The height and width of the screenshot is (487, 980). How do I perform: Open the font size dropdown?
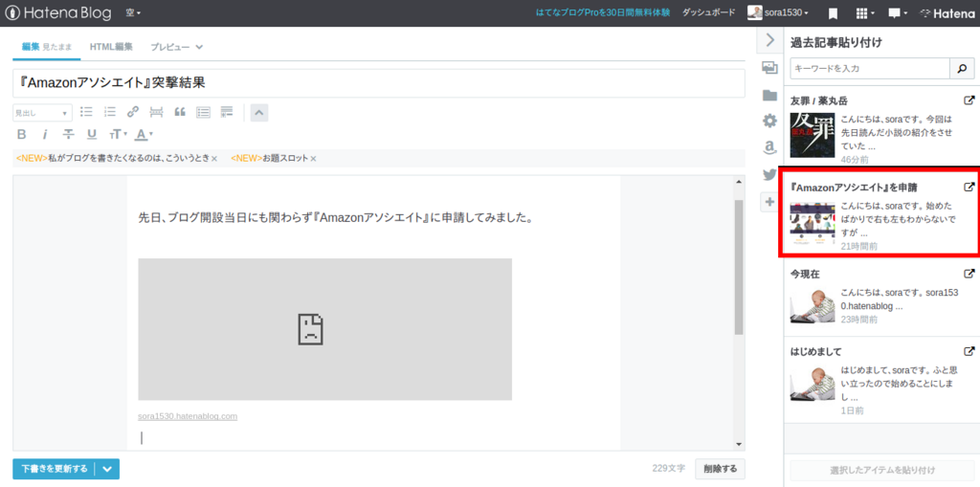tap(118, 134)
